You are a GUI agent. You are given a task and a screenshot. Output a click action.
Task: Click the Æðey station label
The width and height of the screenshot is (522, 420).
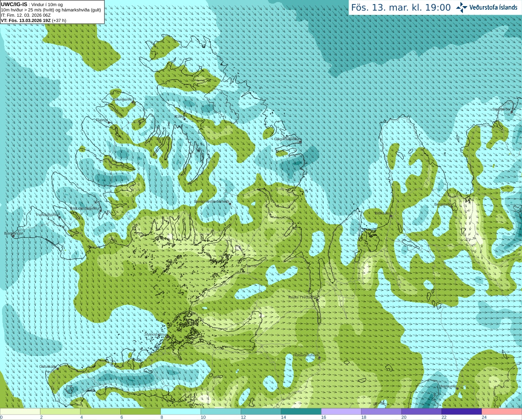tap(179, 116)
